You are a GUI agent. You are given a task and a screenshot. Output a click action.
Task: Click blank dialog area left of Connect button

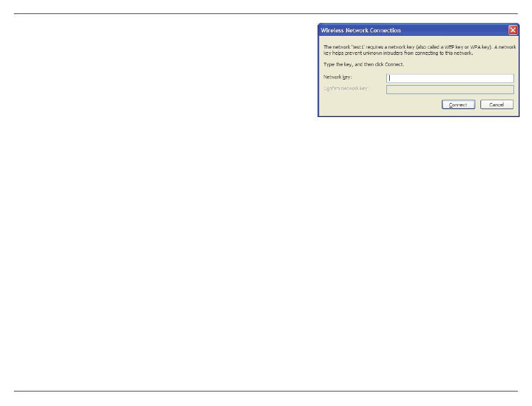[x=380, y=105]
